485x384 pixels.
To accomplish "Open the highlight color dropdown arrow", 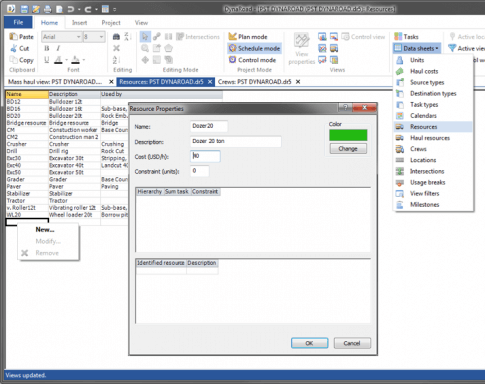I will click(x=84, y=60).
